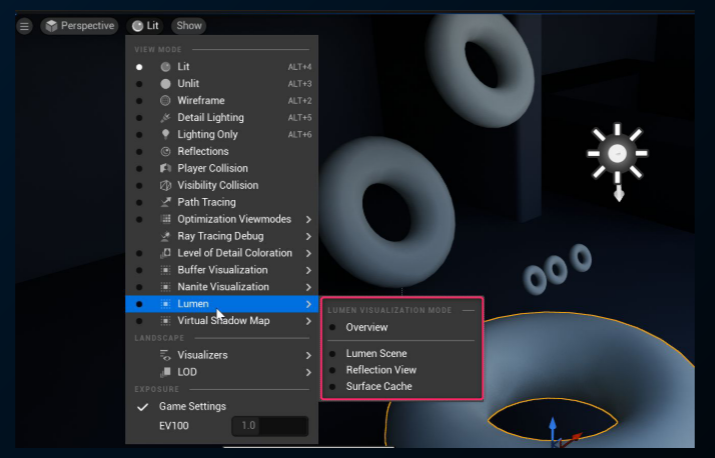Select Lumen Overview radio button
The width and height of the screenshot is (715, 458).
tap(332, 327)
